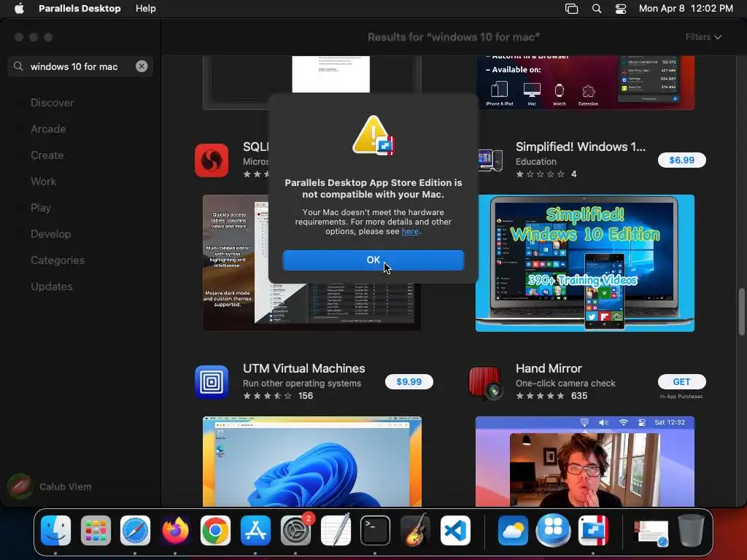
Task: Open System Settings from the Dock
Action: 295,530
